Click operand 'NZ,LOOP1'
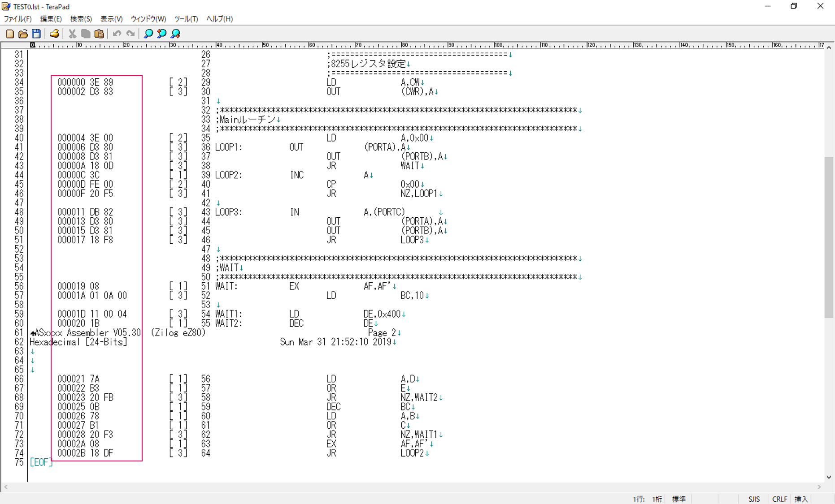This screenshot has width=835, height=504. [419, 194]
